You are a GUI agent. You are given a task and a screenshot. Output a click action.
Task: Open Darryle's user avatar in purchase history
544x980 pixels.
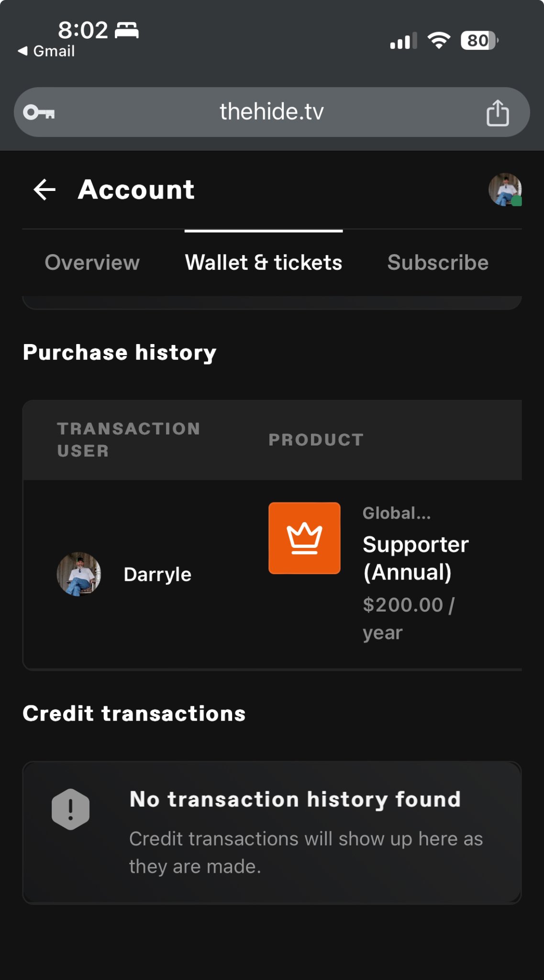coord(79,574)
